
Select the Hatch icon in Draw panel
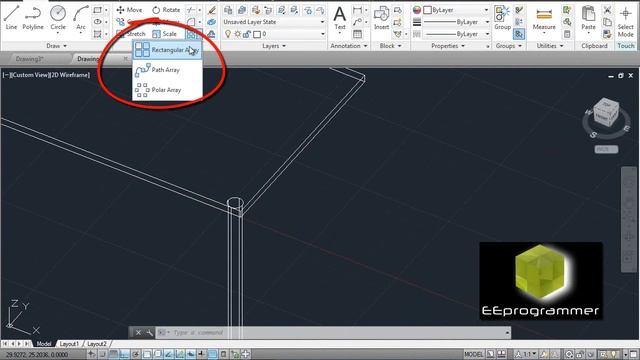(x=97, y=34)
